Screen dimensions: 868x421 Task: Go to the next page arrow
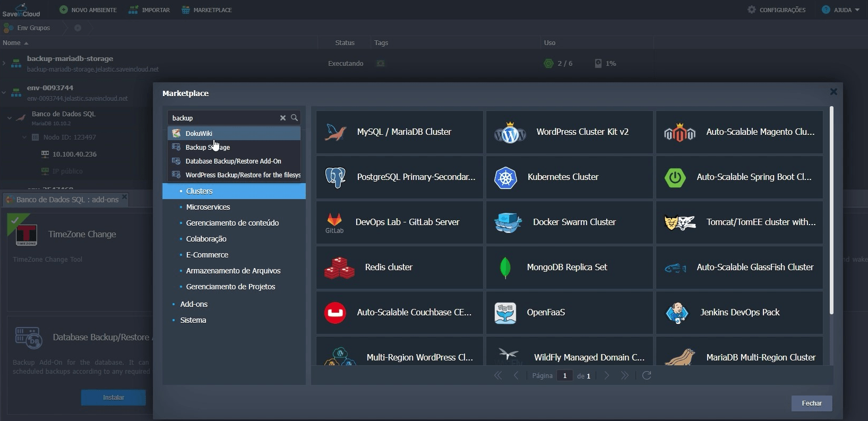point(607,375)
